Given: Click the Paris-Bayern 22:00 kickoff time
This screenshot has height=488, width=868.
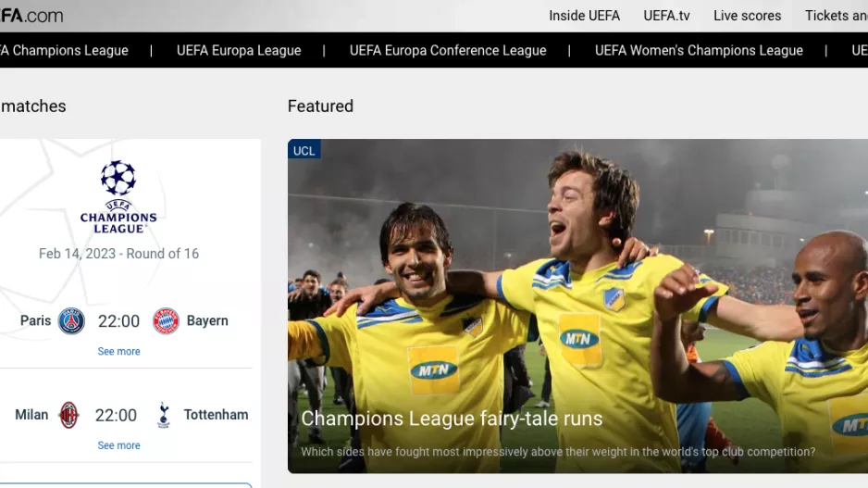Looking at the screenshot, I should point(118,321).
